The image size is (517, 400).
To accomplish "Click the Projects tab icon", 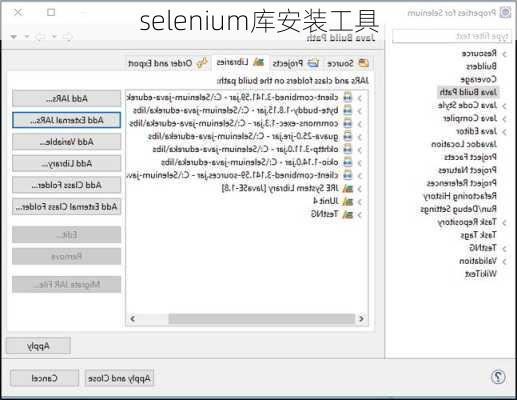I will pyautogui.click(x=313, y=63).
